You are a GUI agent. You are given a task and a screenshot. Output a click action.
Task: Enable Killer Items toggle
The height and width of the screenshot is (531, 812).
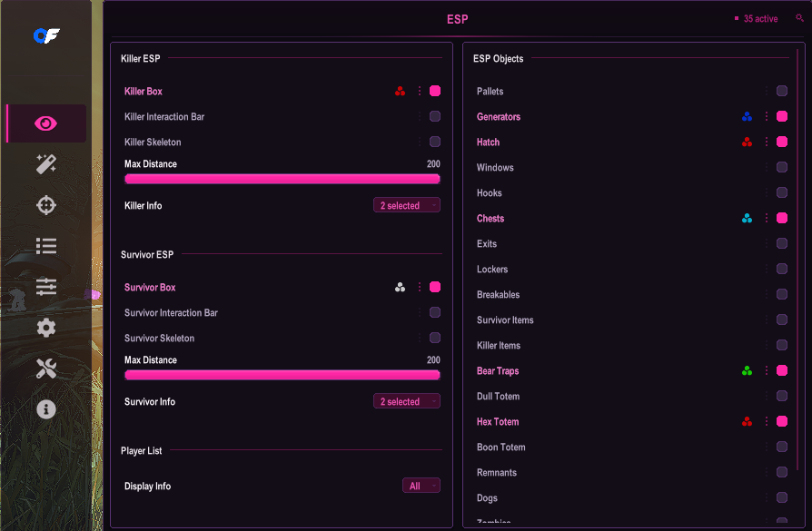tap(782, 345)
